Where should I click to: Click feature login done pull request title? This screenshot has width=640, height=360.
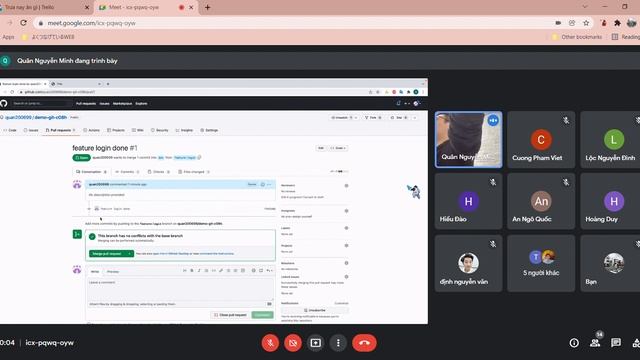click(x=105, y=148)
